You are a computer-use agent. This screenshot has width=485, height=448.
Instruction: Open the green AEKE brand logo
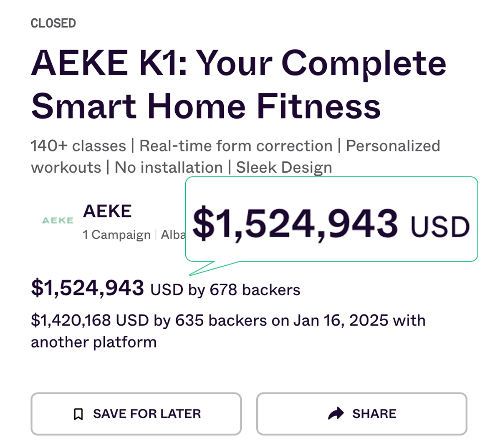(x=58, y=220)
